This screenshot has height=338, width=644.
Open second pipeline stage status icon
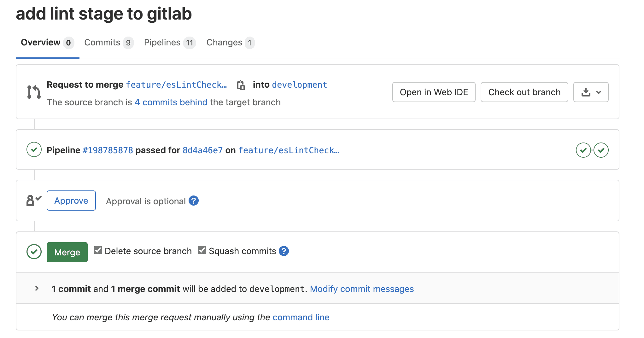[x=601, y=150]
